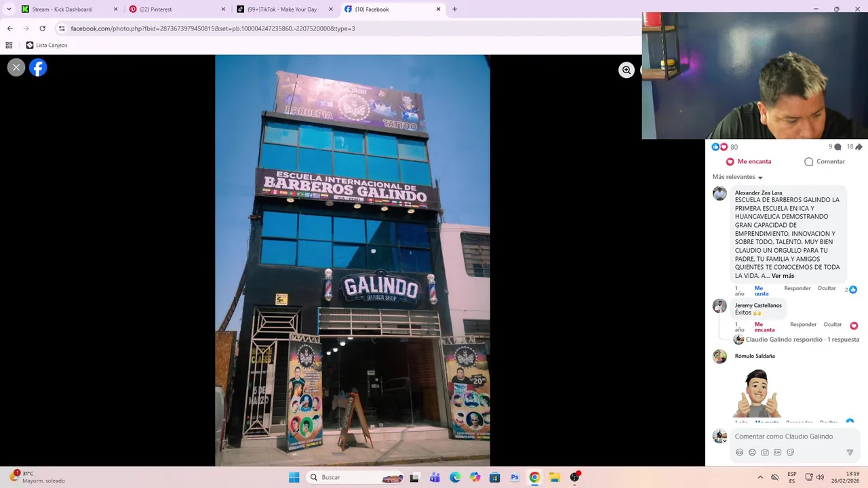Reply to Jeremy Castellanos comment
Screen dimensions: 868x488
click(x=803, y=324)
